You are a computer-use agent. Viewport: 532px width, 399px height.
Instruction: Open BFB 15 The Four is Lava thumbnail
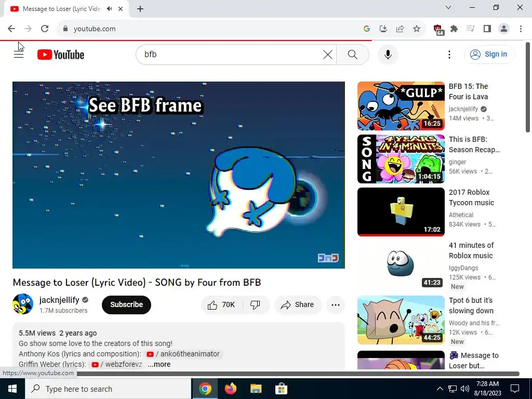click(x=401, y=106)
